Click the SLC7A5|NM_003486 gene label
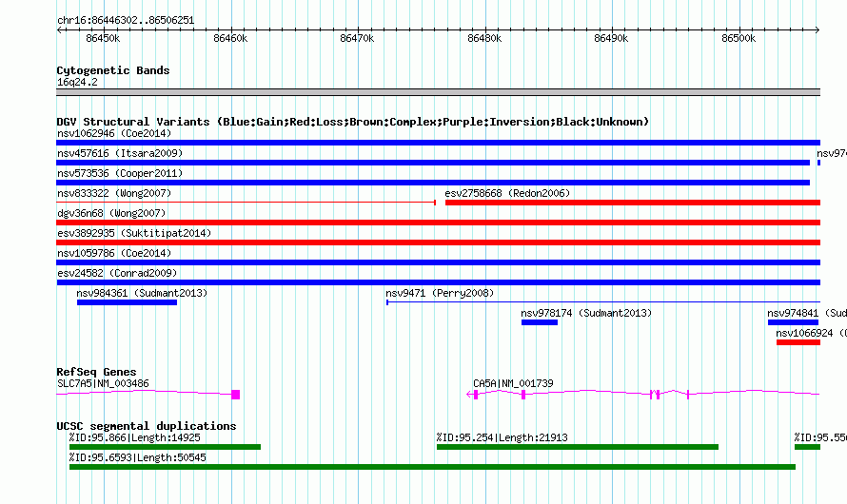The image size is (847, 504). coord(103,383)
